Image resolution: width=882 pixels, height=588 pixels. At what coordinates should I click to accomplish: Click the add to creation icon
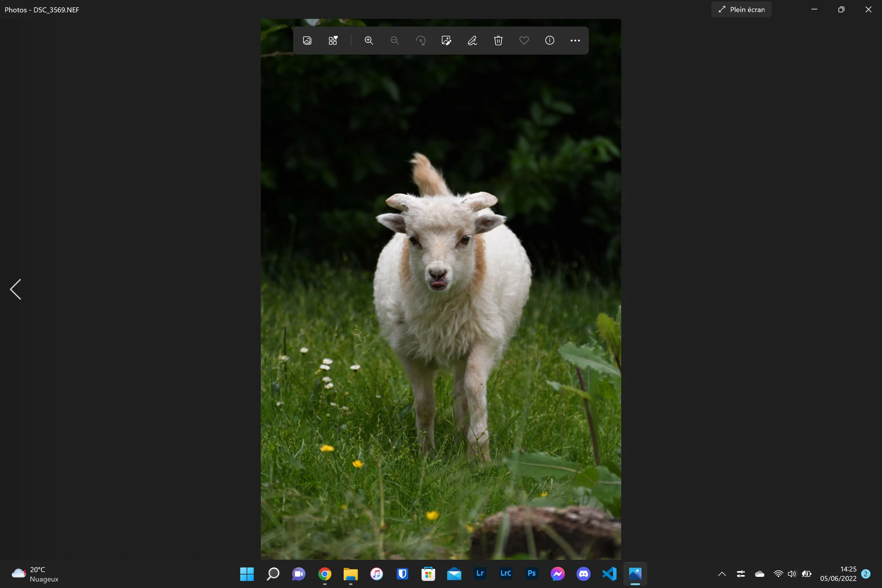[x=333, y=41]
